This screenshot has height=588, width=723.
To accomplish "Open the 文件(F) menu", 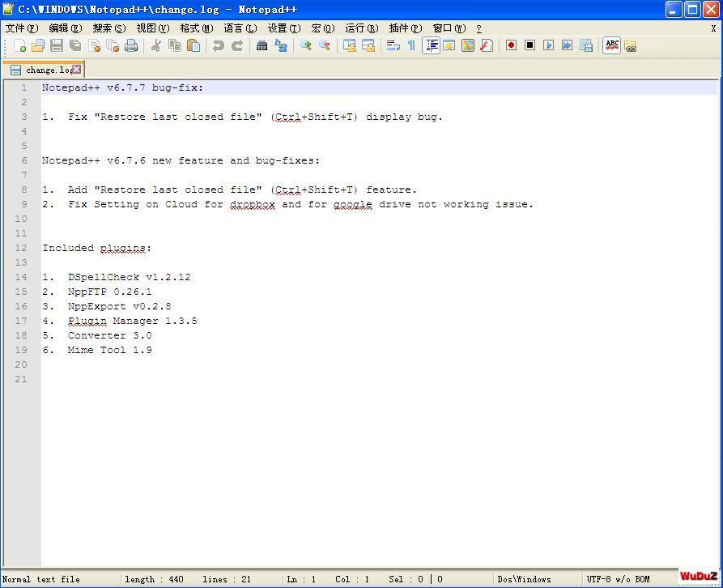I will [x=22, y=28].
